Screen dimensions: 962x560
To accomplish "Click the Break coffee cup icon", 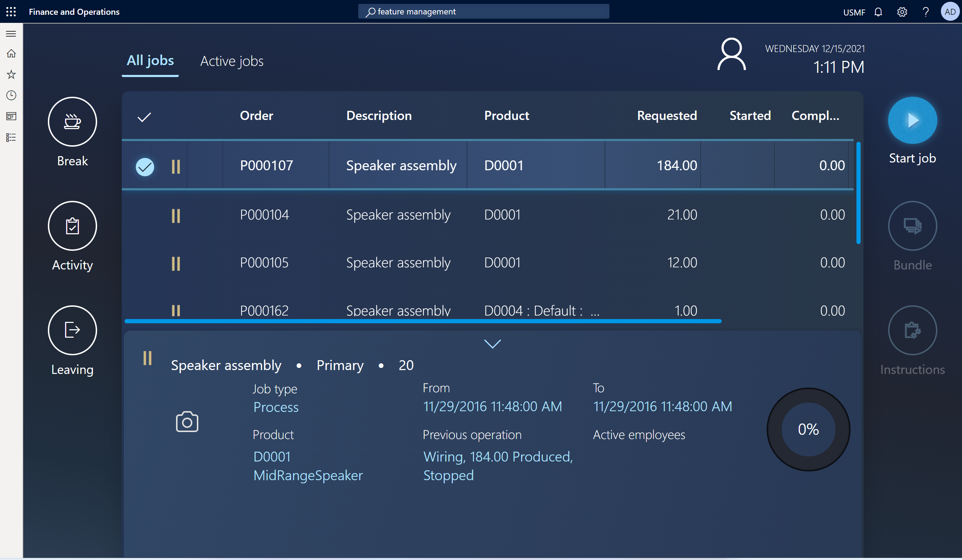I will 72,121.
